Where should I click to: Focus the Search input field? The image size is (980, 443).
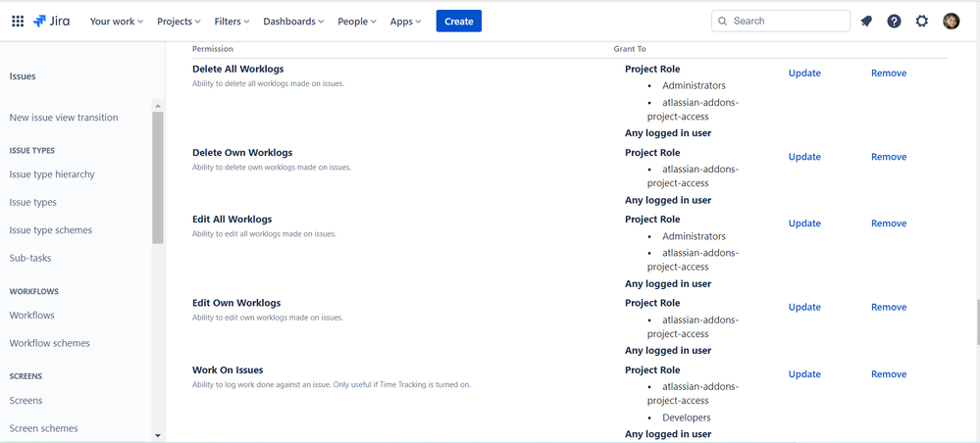(x=781, y=22)
